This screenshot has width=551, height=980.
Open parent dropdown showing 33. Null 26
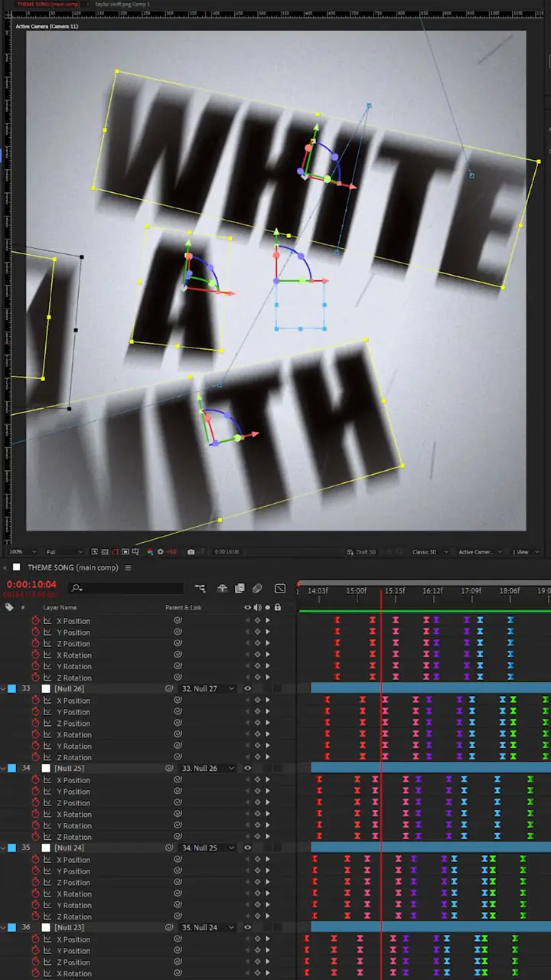tap(207, 769)
